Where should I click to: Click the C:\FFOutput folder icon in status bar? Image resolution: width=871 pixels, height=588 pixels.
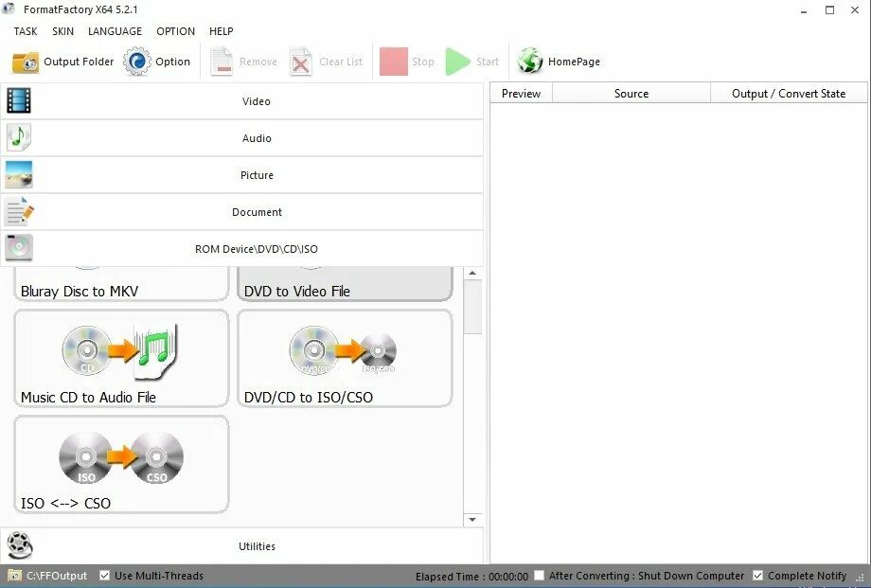coord(15,576)
